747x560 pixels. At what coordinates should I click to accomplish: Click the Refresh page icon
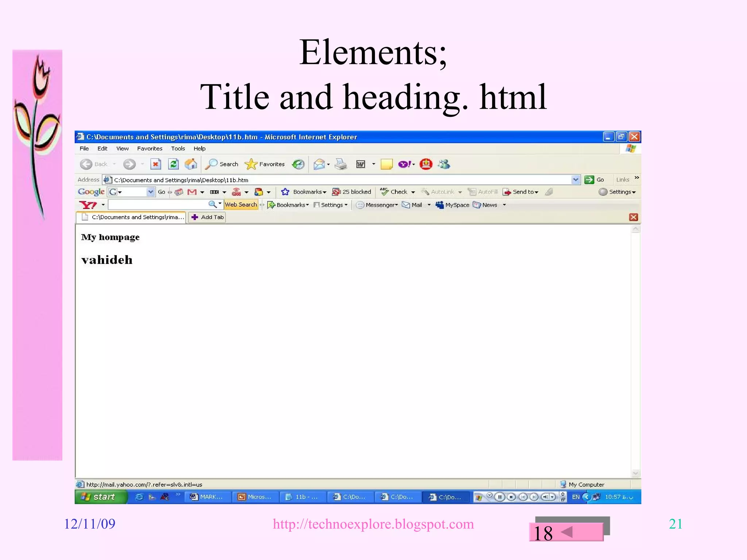(x=173, y=164)
